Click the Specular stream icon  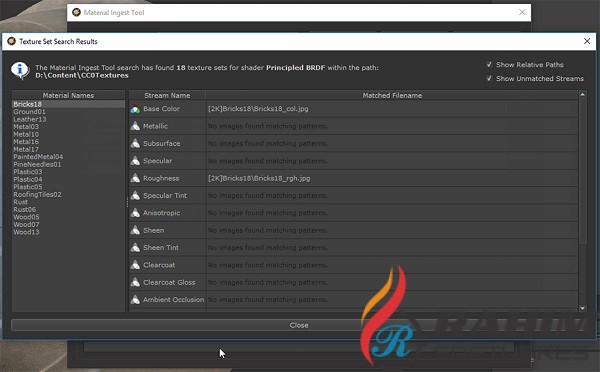(x=135, y=161)
